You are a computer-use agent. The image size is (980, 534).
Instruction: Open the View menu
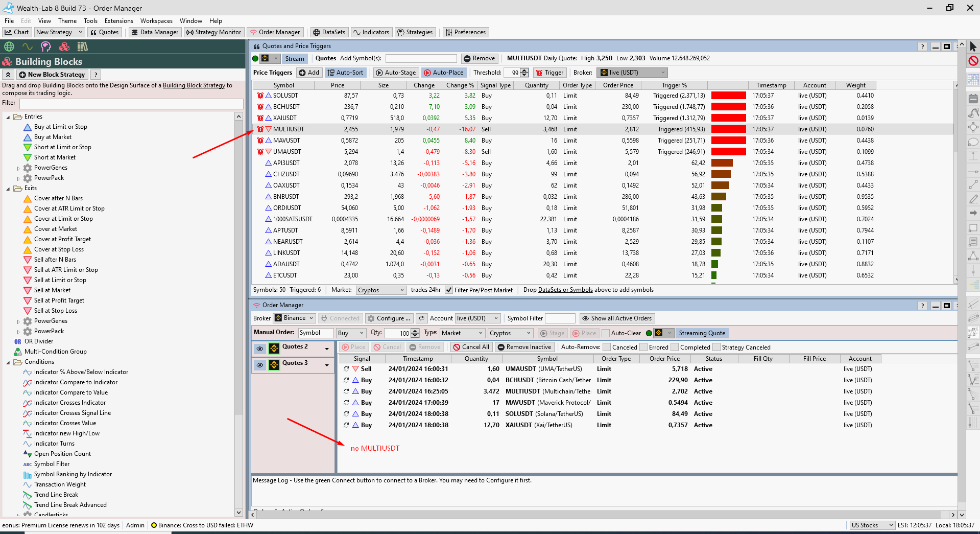click(x=44, y=21)
